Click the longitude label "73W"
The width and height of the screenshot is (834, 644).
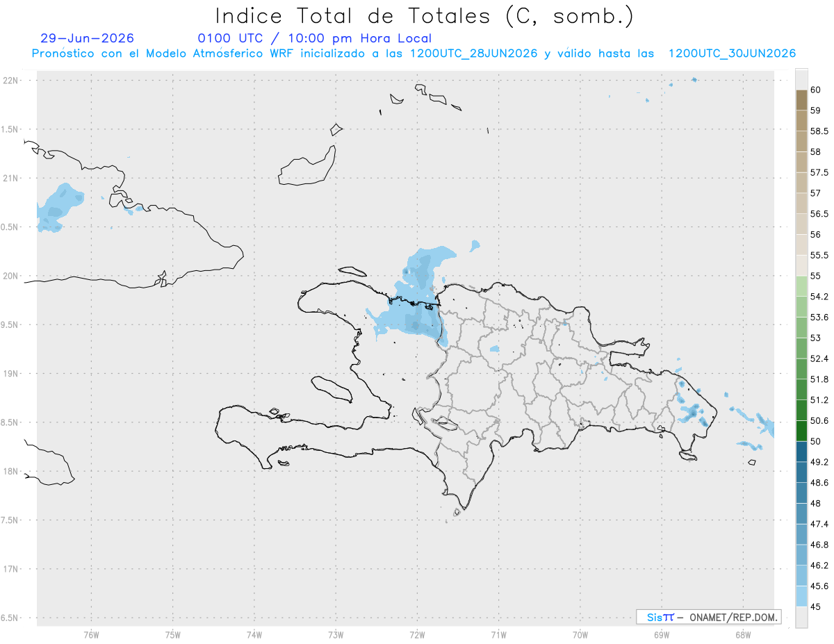[336, 634]
